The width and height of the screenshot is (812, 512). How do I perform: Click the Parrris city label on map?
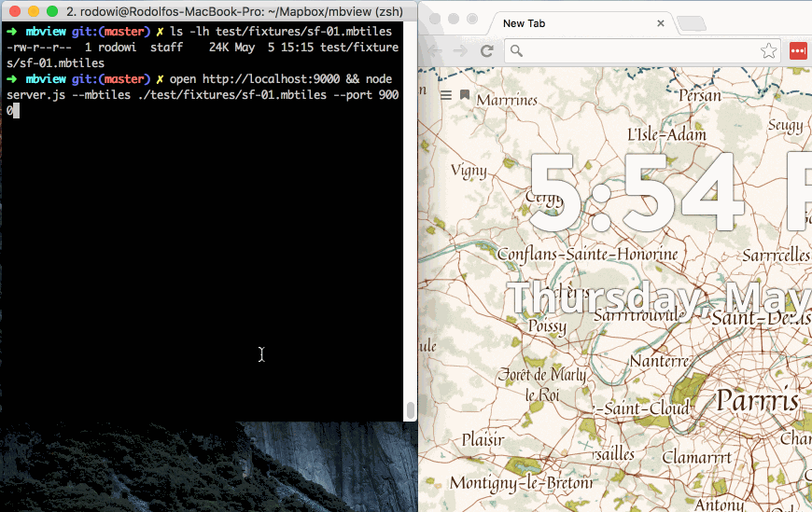pos(758,400)
